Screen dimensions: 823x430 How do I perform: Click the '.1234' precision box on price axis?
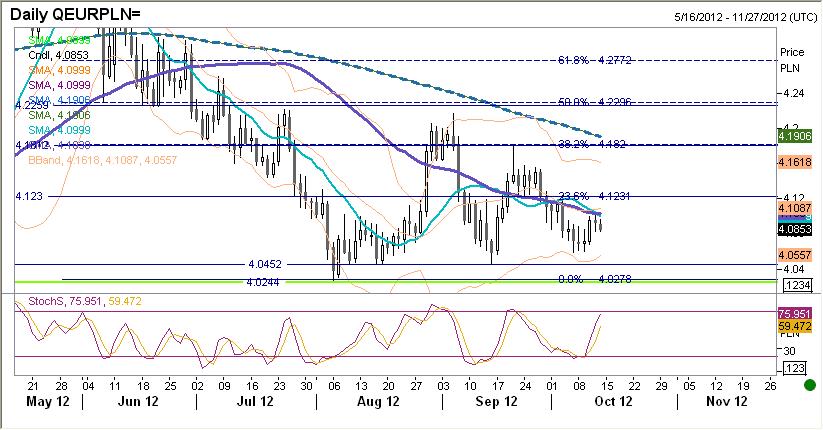(797, 286)
